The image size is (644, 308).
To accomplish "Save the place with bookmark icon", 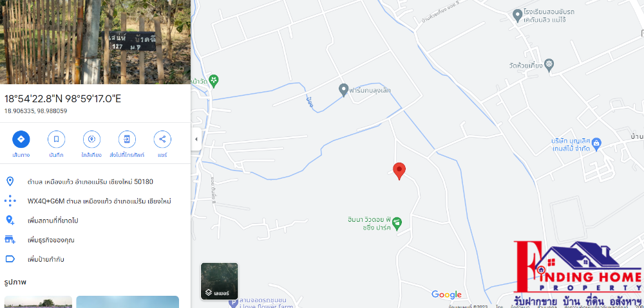I will click(x=56, y=140).
